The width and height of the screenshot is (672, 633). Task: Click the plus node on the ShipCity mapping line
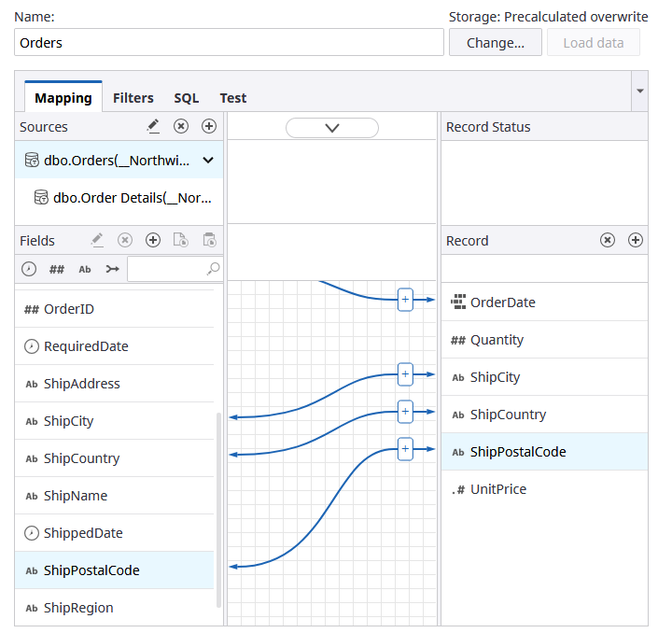click(x=405, y=374)
